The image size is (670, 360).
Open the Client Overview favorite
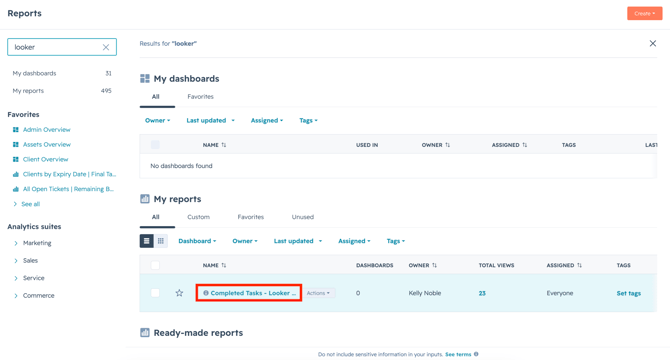coord(46,159)
